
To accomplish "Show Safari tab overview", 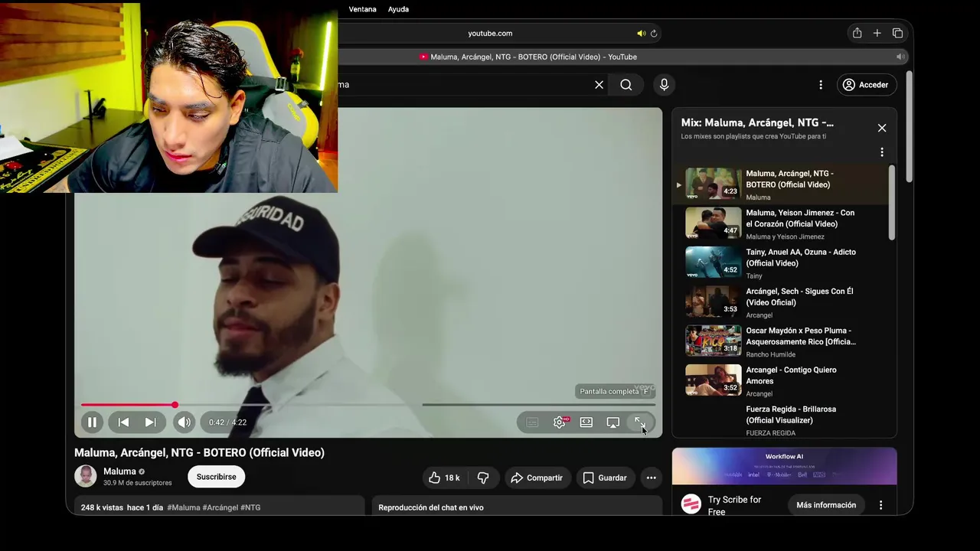I will 897,33.
